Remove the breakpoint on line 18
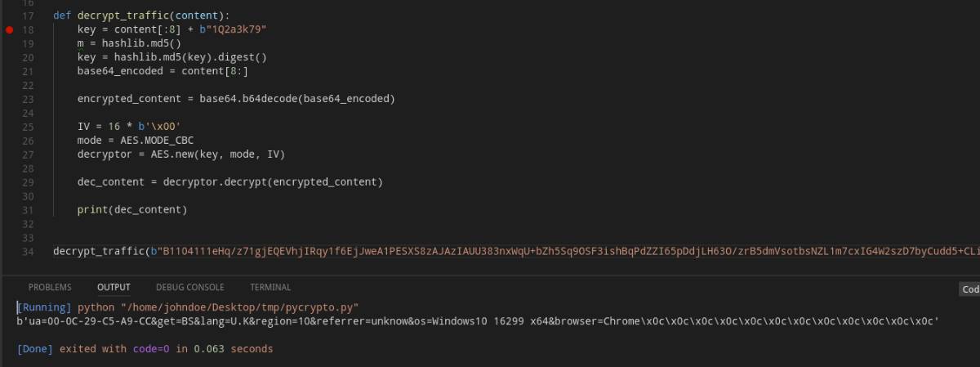This screenshot has width=980, height=367. click(x=10, y=29)
